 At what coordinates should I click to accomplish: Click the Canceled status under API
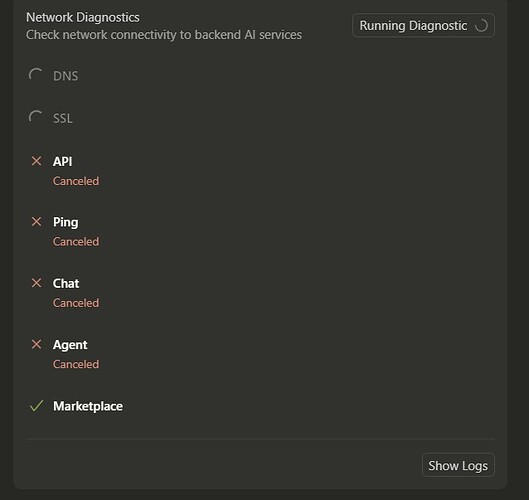coord(76,181)
